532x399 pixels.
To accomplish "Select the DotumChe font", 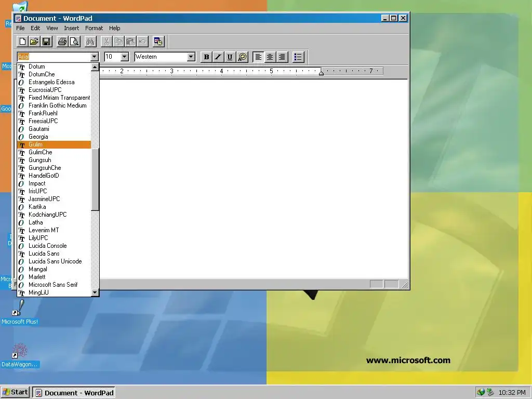I will [54, 74].
